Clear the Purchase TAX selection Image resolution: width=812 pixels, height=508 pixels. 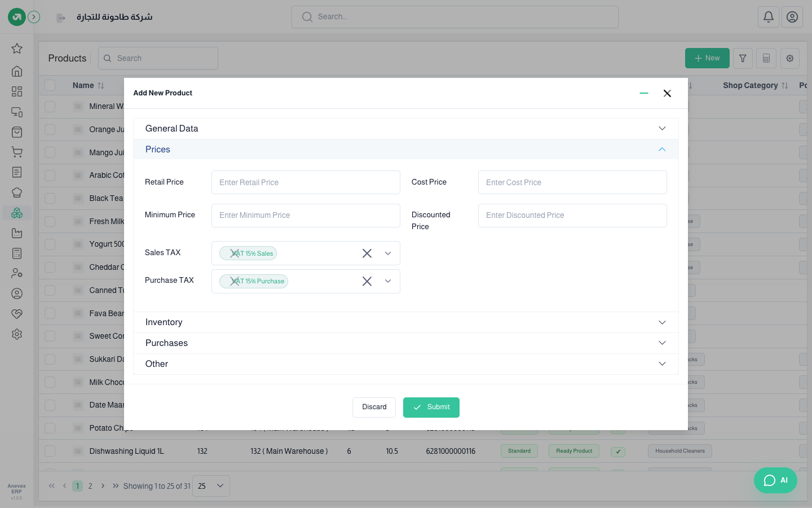pos(367,281)
